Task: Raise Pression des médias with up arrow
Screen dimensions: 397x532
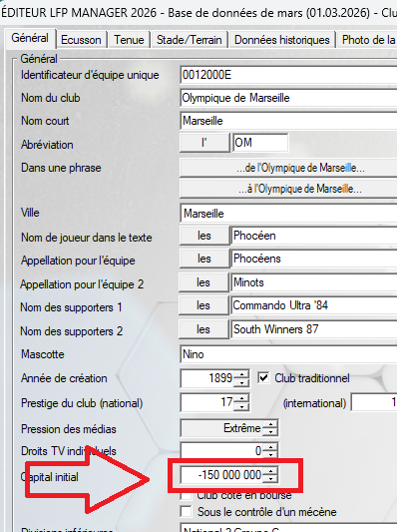Action: (x=270, y=424)
